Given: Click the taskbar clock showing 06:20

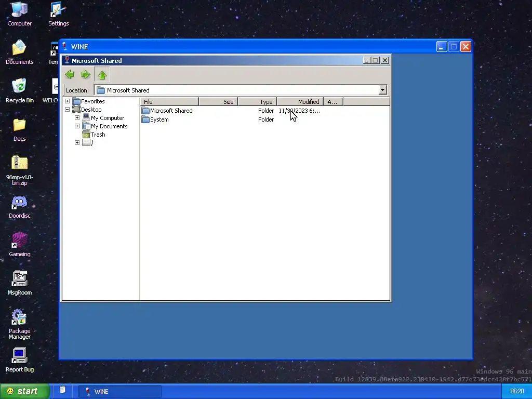Looking at the screenshot, I should tap(517, 391).
